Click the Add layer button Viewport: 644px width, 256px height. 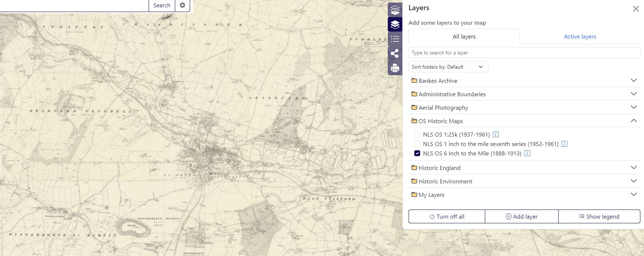tap(522, 216)
